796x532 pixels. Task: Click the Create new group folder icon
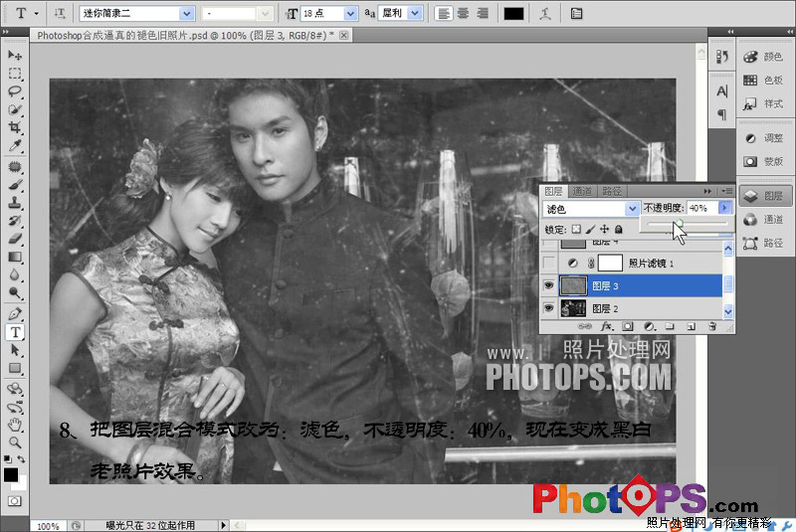pos(670,326)
